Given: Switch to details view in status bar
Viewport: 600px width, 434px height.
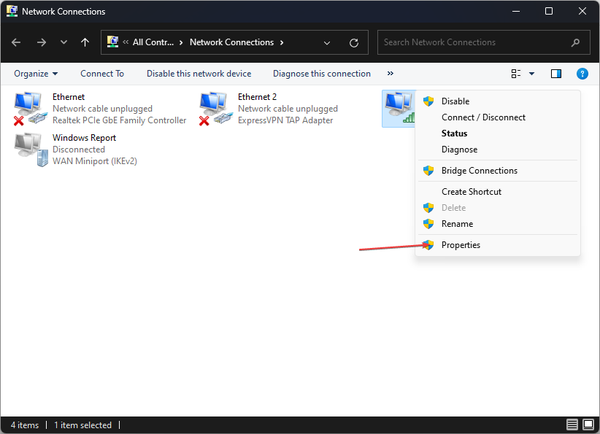Looking at the screenshot, I should pyautogui.click(x=572, y=424).
